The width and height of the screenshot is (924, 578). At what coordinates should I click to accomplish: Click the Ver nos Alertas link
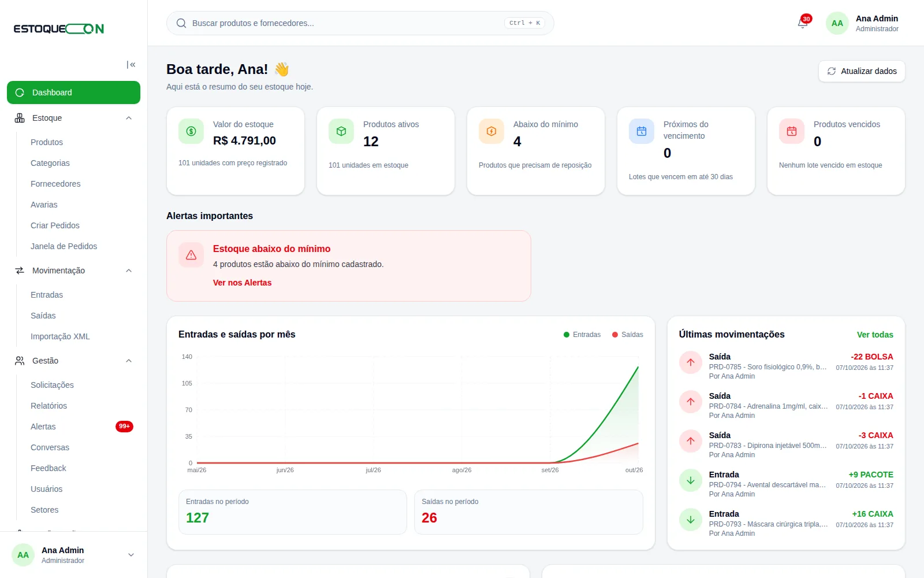(x=242, y=283)
